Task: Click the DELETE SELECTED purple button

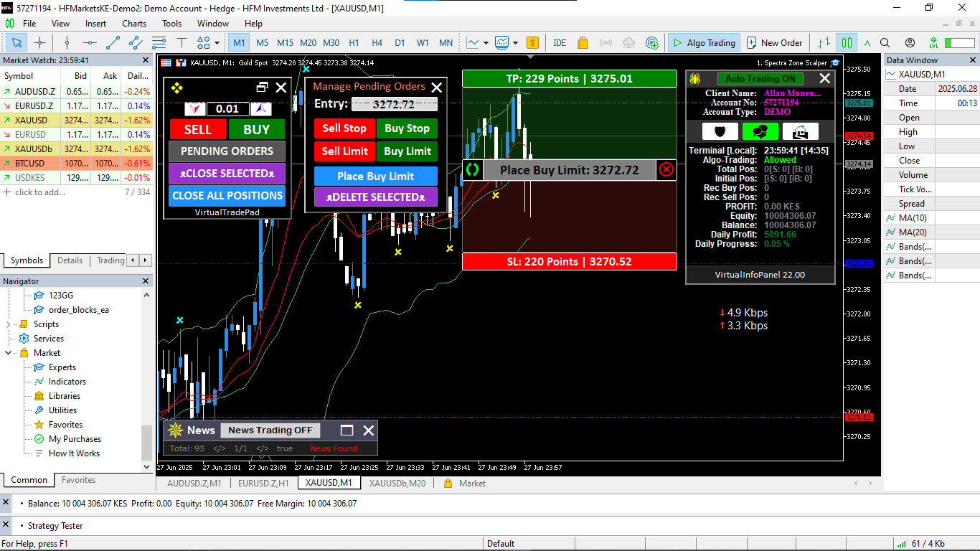Action: coord(376,197)
